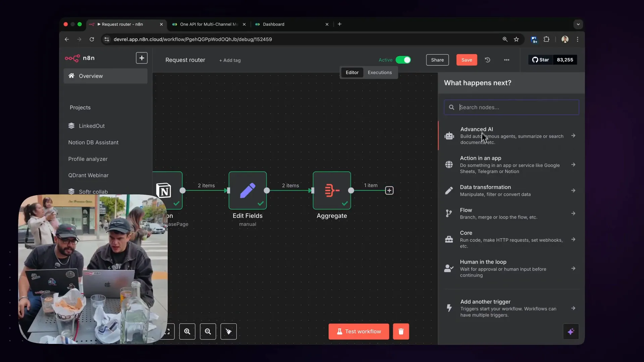The image size is (644, 362).
Task: Bookmark this page with the star icon
Action: coord(516,39)
